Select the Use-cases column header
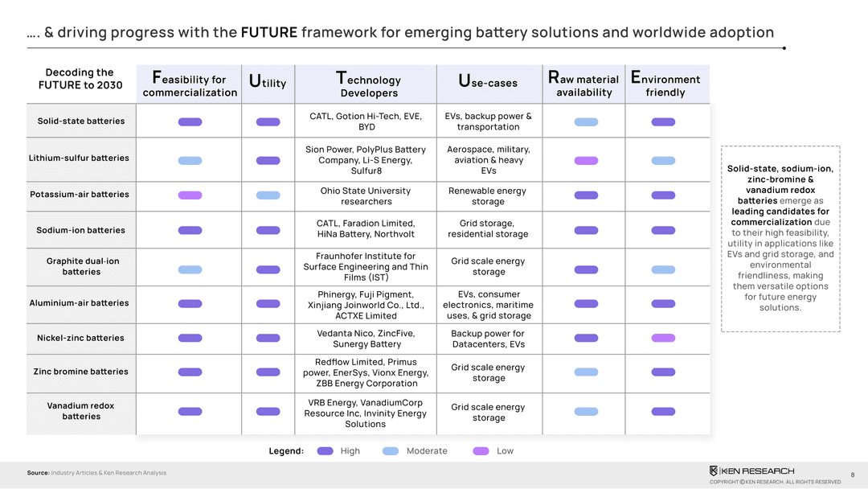Screen dimensions: 868x489 click(488, 82)
